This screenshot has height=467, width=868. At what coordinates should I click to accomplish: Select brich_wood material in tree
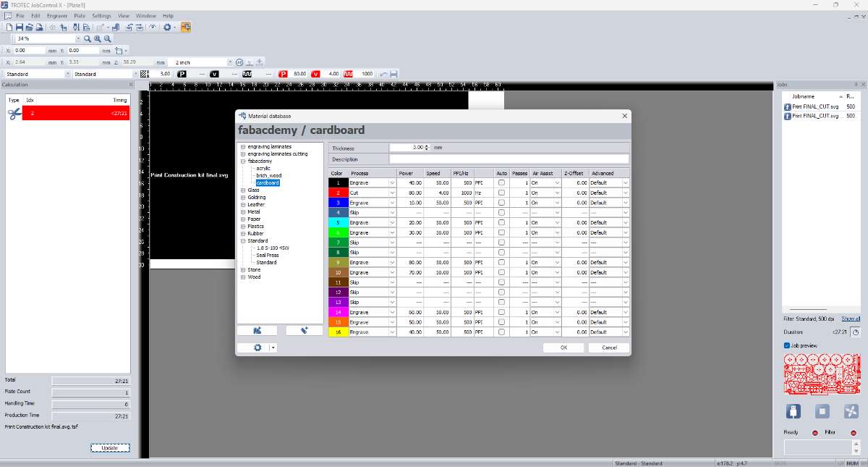[269, 175]
